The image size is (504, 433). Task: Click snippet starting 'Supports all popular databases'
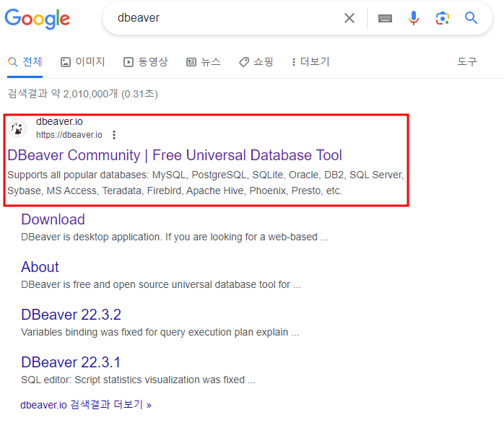pyautogui.click(x=206, y=183)
